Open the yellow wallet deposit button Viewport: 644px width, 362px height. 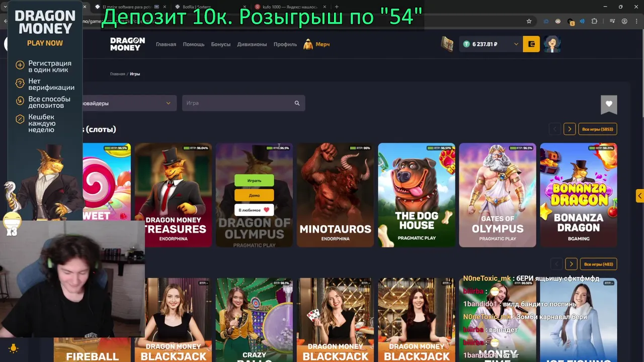(531, 44)
